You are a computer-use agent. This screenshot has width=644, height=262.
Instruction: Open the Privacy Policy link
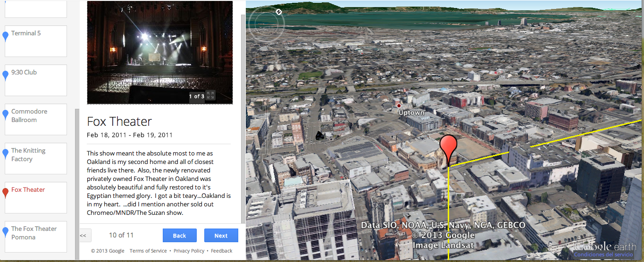(x=189, y=251)
